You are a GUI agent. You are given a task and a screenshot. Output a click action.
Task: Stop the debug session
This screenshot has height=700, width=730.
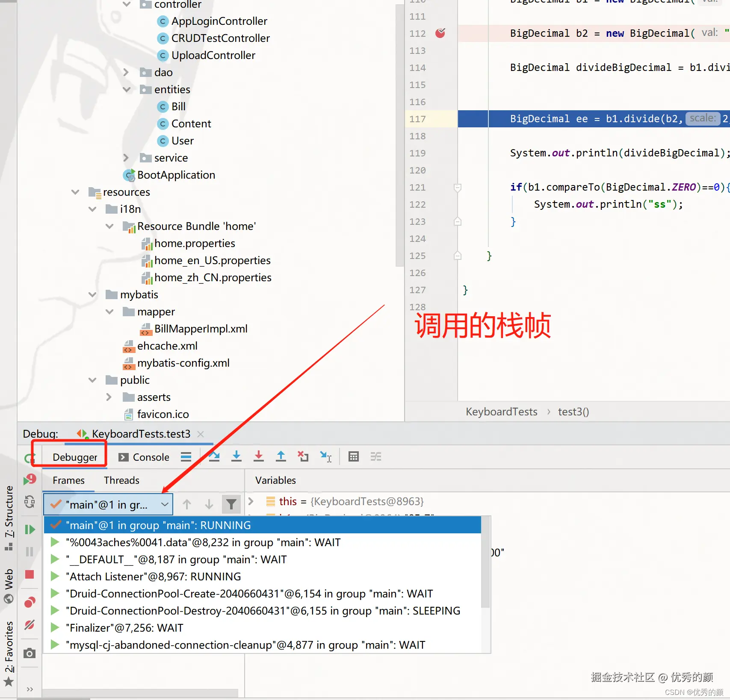point(30,574)
